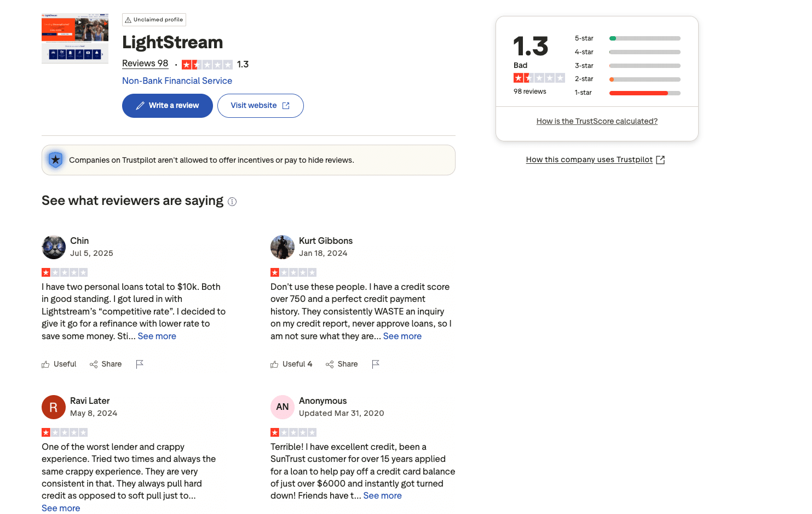The image size is (812, 514).
Task: Click the LightStream website thumbnail
Action: tap(74, 38)
